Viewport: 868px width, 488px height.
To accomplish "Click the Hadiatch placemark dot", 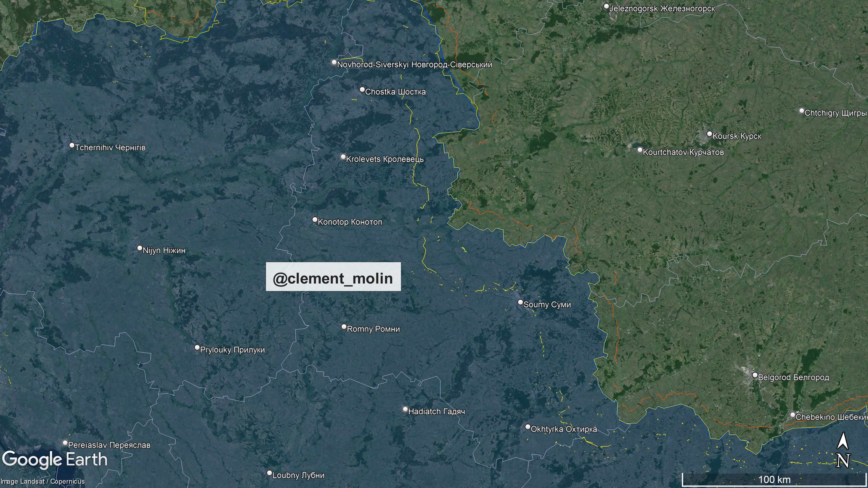I will tap(405, 410).
